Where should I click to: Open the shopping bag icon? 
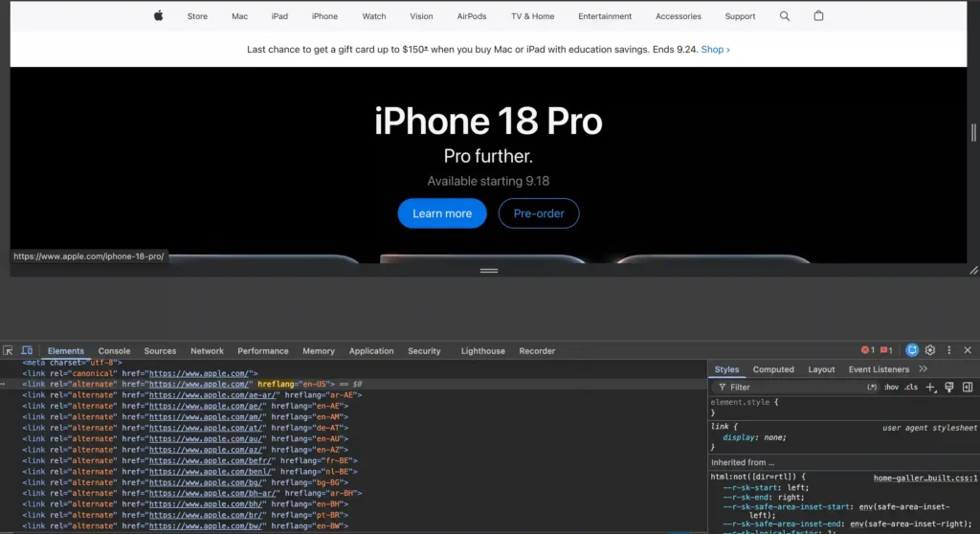pos(818,15)
